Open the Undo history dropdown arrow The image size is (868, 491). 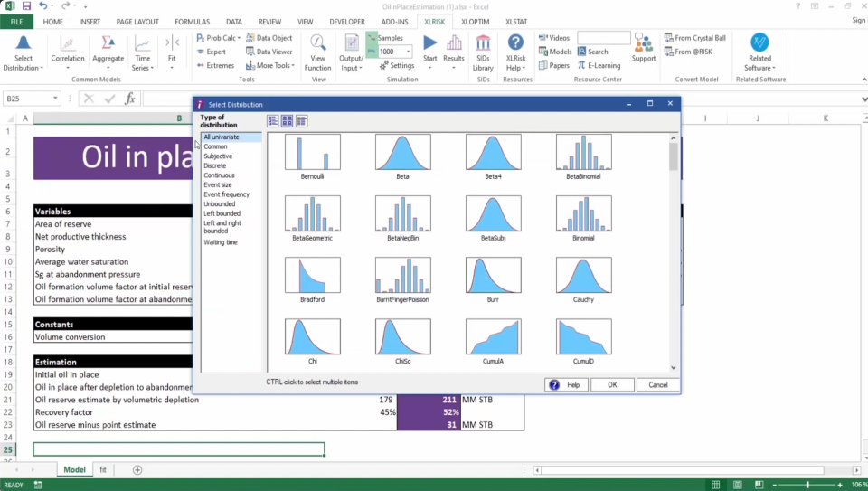(52, 6)
